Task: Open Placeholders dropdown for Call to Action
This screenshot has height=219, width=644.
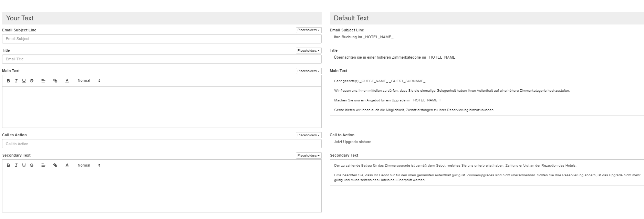Action: [309, 135]
